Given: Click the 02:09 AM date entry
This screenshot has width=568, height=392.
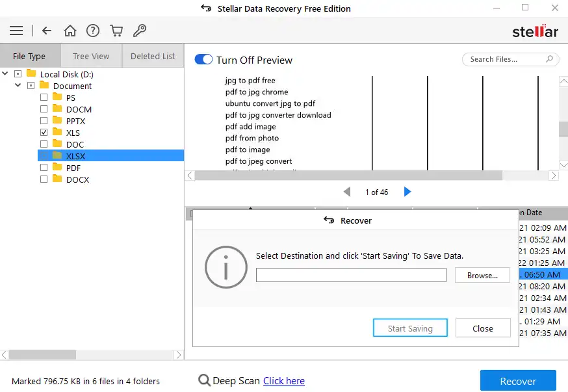Looking at the screenshot, I should [543, 228].
